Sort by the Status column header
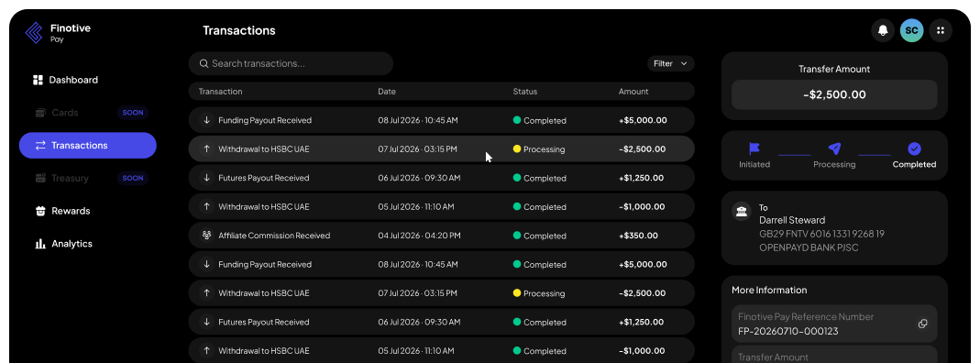Screen dimensions: 980x363 tap(525, 92)
